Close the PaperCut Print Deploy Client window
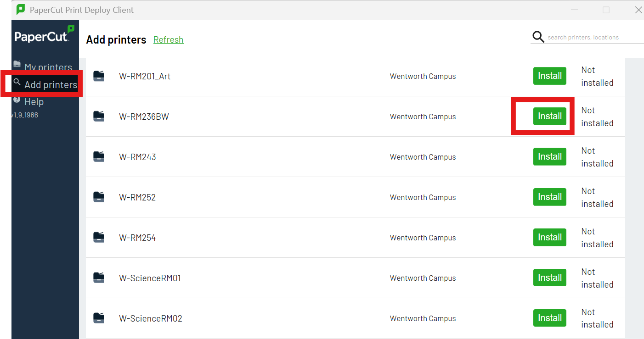Viewport: 644px width, 339px height. [638, 10]
